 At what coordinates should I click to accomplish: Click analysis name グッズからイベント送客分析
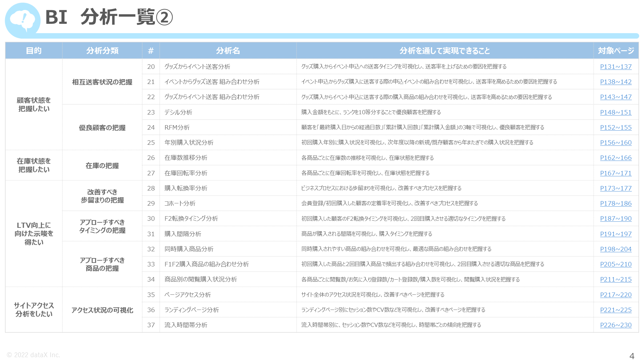(x=197, y=67)
